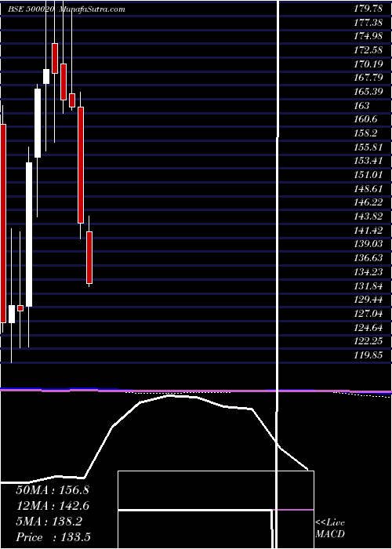
Task: Click the 129.44 price axis label
Action: pos(368,300)
